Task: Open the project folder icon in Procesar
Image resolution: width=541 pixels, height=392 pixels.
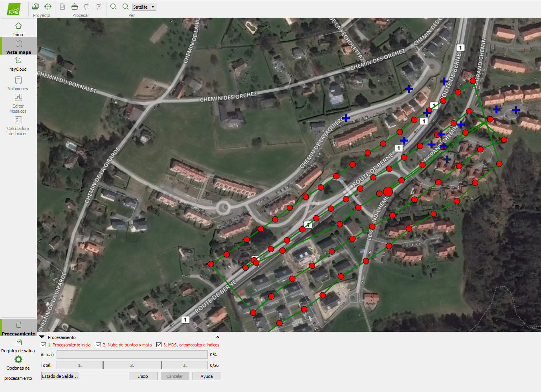Action: [75, 7]
